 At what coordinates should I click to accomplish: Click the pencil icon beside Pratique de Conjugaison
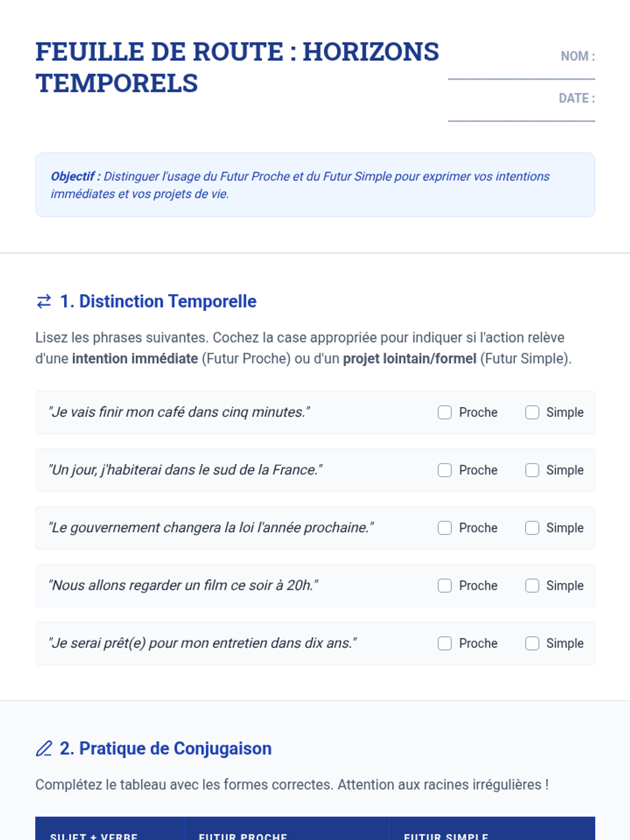point(44,748)
